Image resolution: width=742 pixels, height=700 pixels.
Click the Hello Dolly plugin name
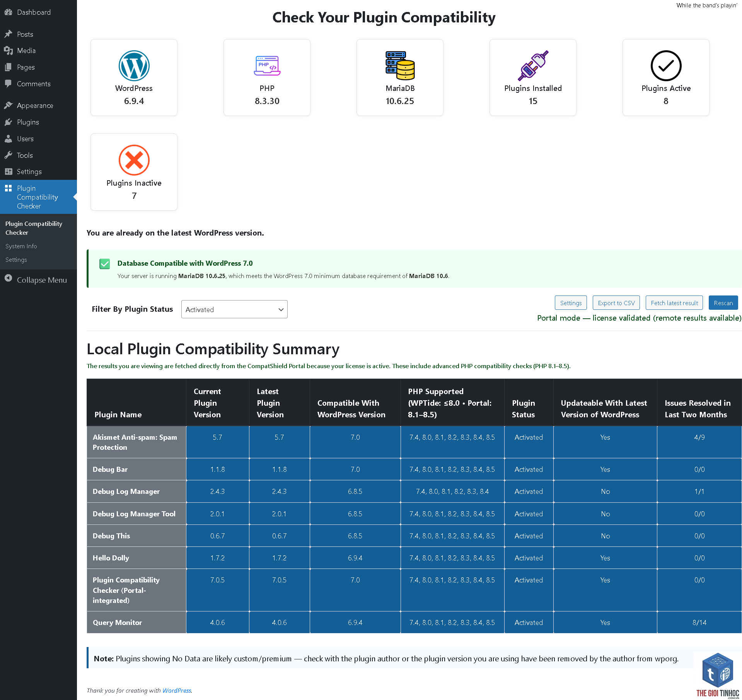[111, 558]
